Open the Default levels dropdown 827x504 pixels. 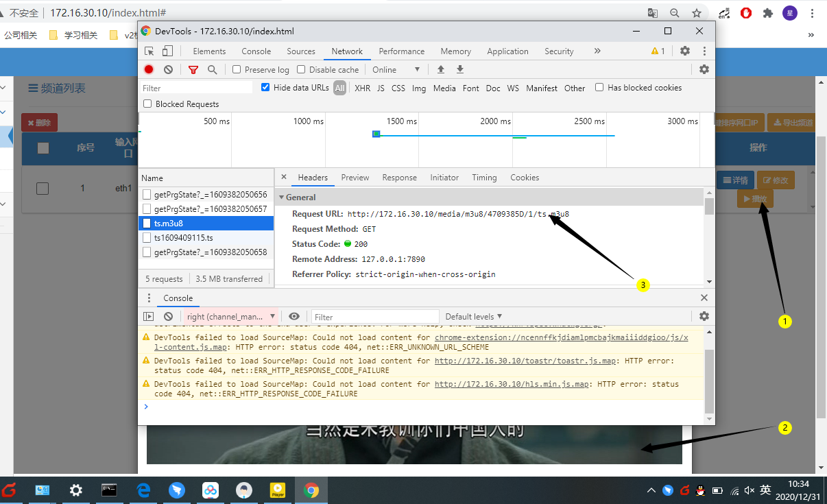[x=473, y=316]
